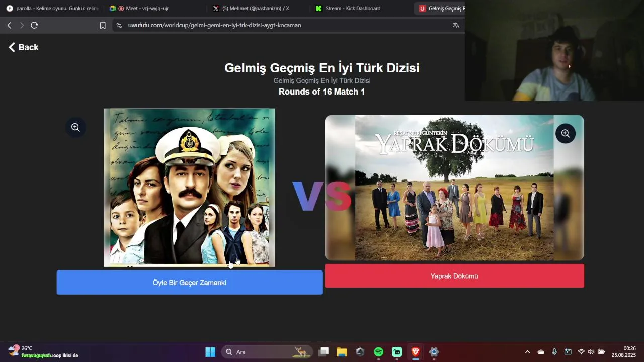Open the Wi-Fi network tray icon
The width and height of the screenshot is (644, 362).
[x=581, y=352]
